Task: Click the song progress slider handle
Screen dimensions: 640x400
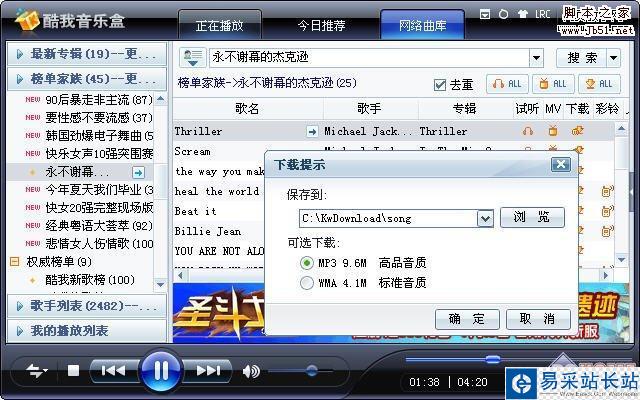Action: [x=493, y=359]
